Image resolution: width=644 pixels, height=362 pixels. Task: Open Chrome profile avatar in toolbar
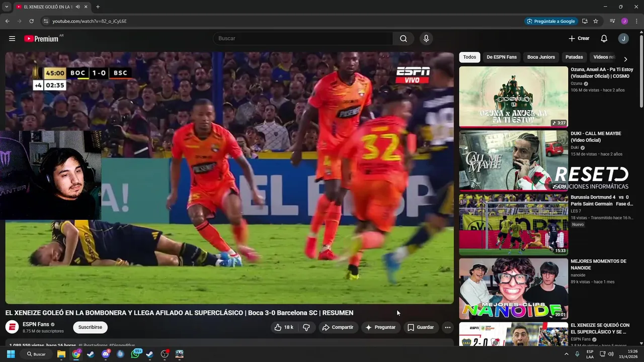pyautogui.click(x=624, y=21)
